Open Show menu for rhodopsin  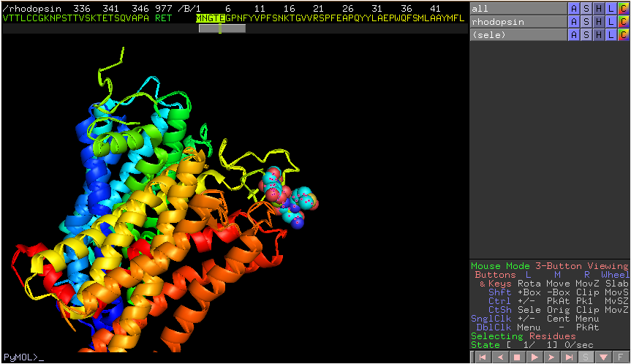click(x=586, y=22)
